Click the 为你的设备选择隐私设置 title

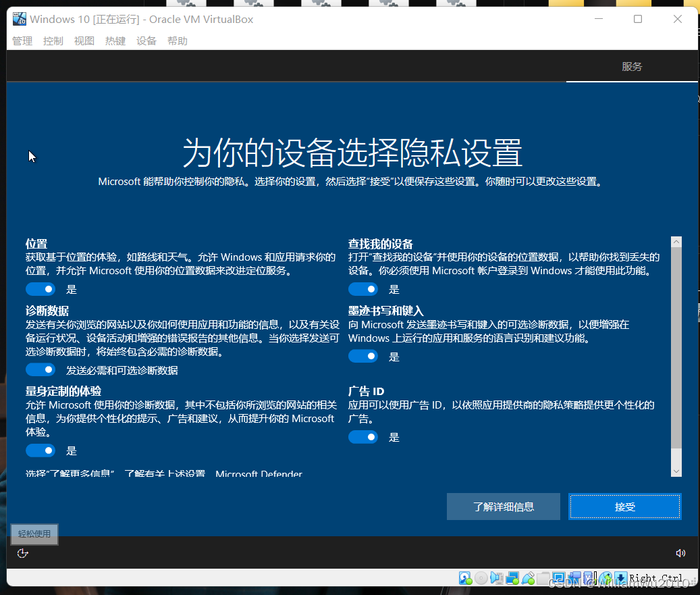click(352, 153)
